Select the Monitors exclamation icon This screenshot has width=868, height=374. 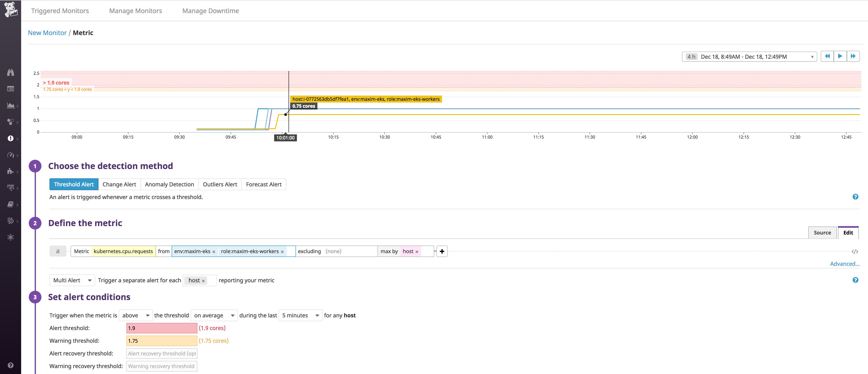(x=10, y=138)
